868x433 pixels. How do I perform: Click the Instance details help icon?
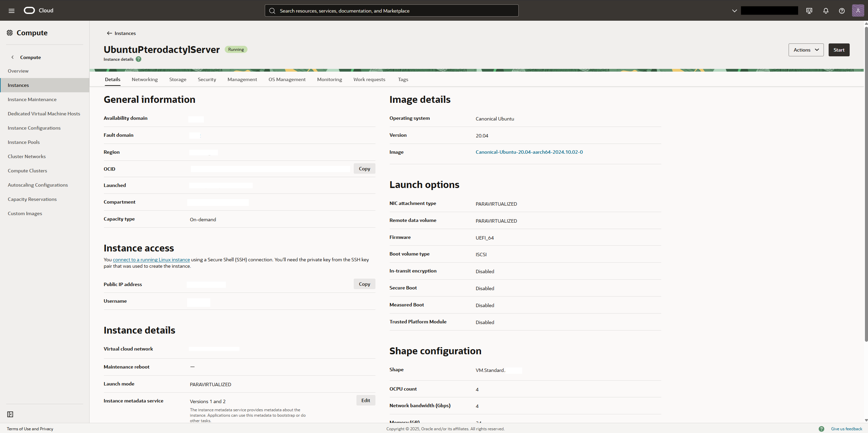[x=138, y=59]
